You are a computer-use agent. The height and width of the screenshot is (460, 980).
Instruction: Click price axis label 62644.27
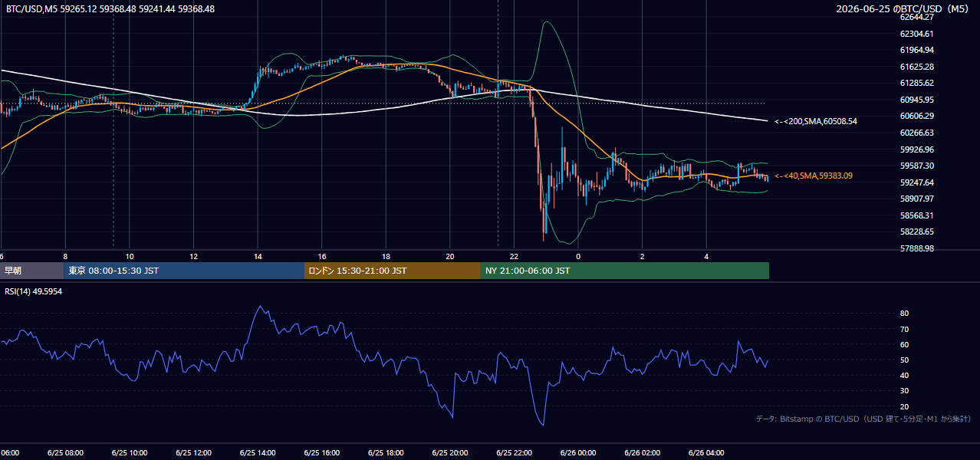(916, 17)
